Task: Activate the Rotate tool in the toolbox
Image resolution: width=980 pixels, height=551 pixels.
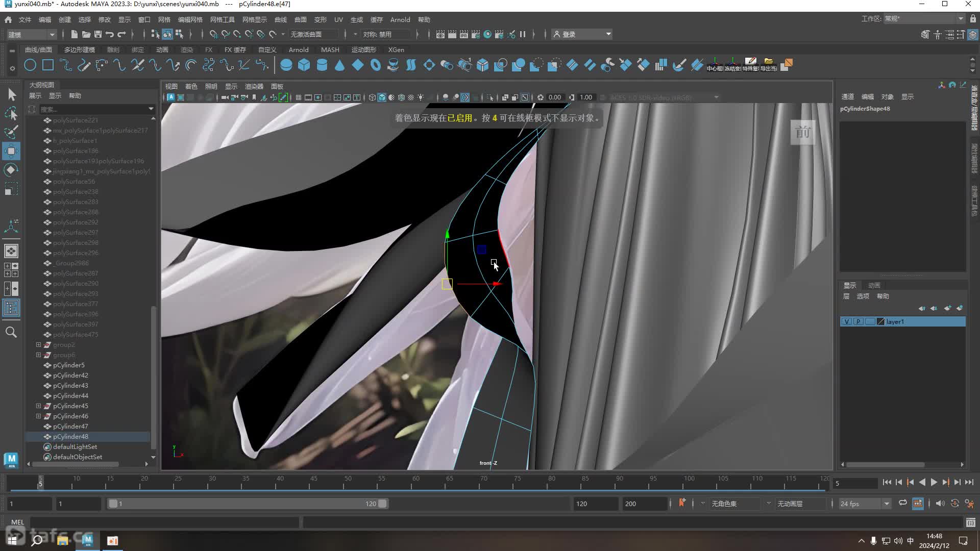Action: pos(11,170)
